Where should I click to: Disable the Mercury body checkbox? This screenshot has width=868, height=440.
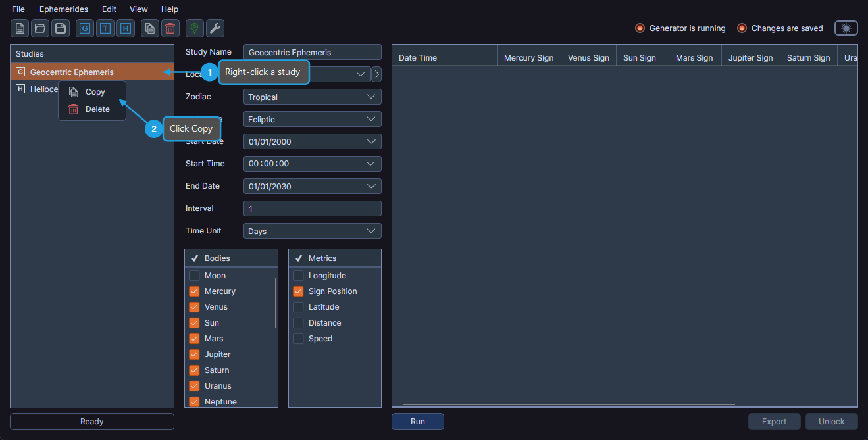pos(193,291)
